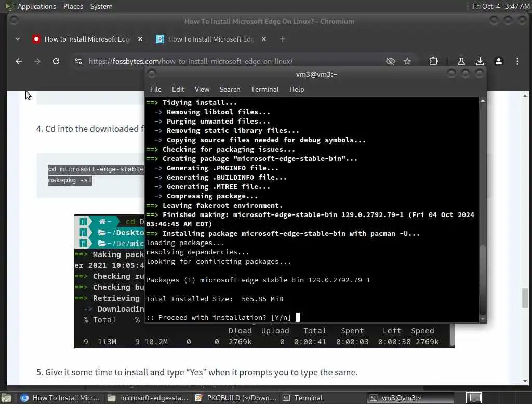Open the terminal File menu
This screenshot has height=404, width=532.
(x=156, y=89)
